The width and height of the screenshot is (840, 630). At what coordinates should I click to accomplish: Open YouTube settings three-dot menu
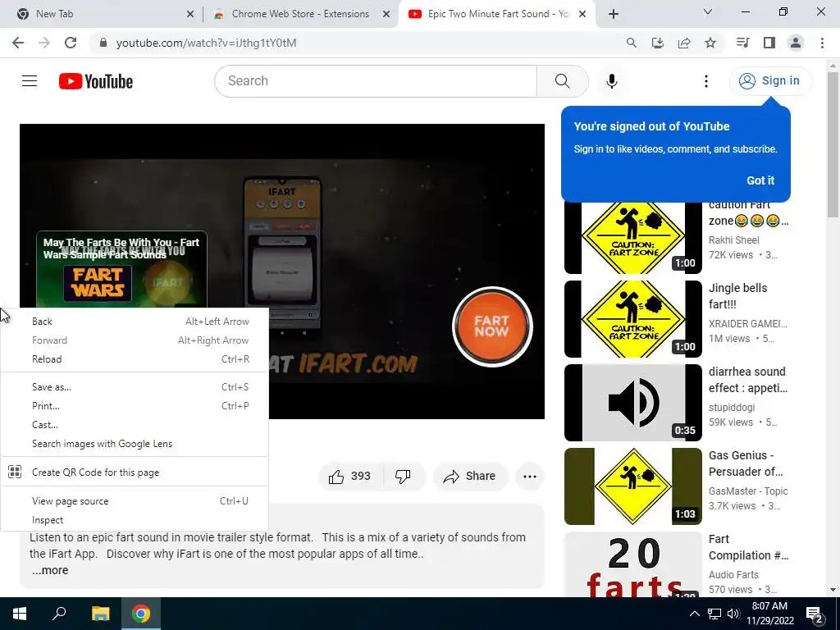706,81
